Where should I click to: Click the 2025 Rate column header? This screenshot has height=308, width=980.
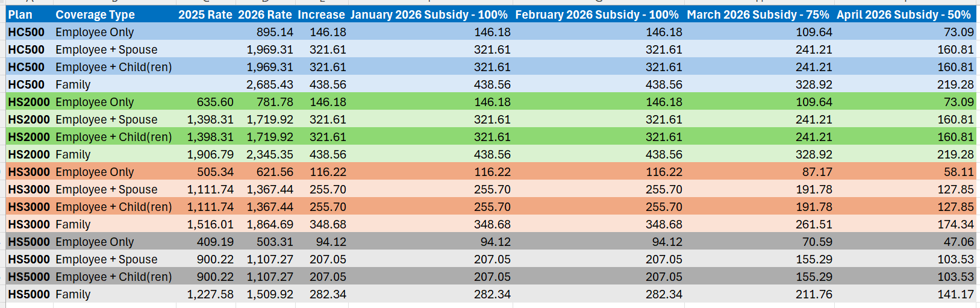pyautogui.click(x=205, y=14)
